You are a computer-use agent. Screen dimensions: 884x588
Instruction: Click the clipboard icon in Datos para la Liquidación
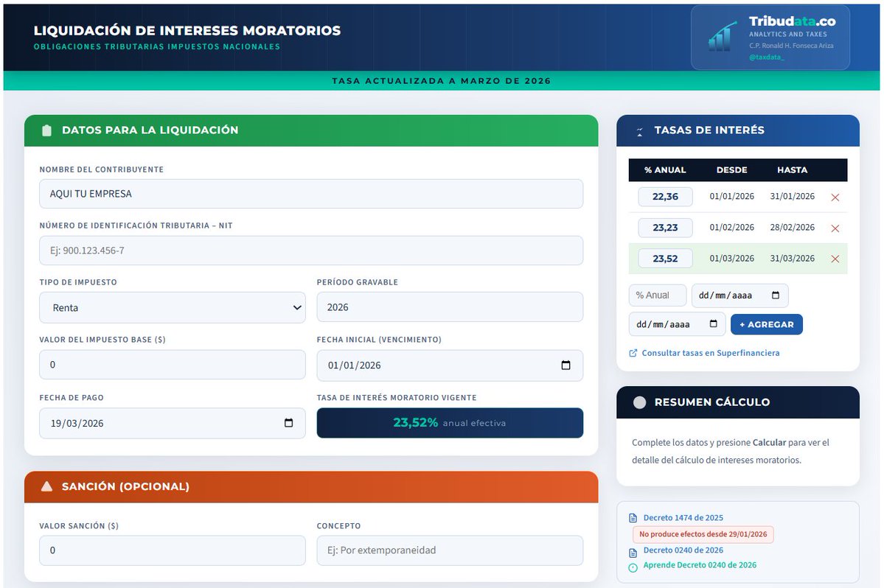(x=46, y=130)
